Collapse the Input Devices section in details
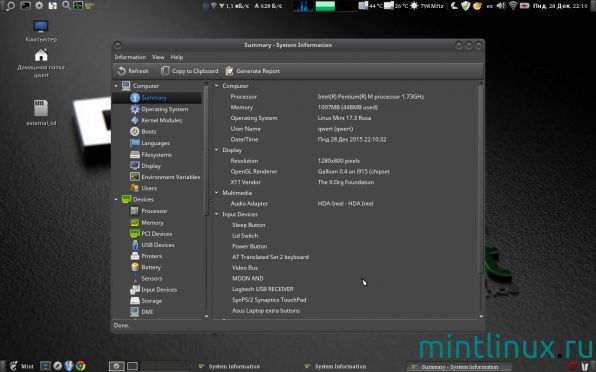Screen dimensions: 596x372 pos(217,214)
